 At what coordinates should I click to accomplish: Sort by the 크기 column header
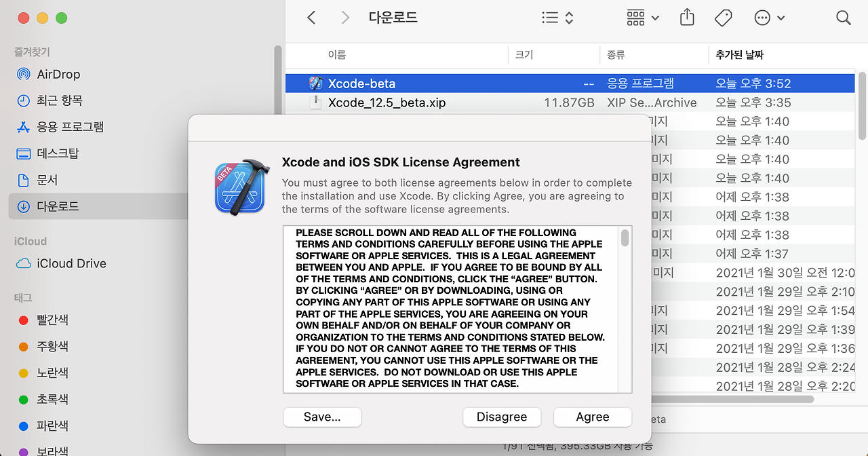point(524,55)
